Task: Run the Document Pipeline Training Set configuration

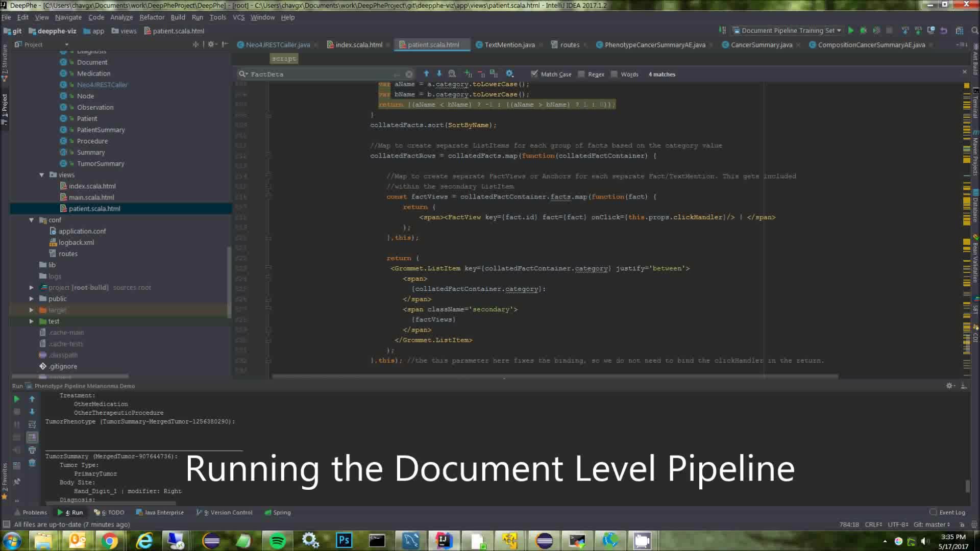Action: tap(851, 31)
